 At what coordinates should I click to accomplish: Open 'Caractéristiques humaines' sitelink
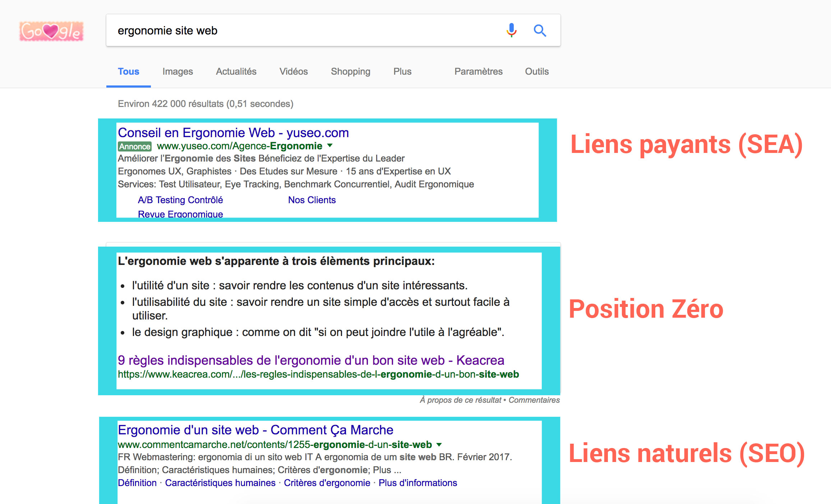point(220,483)
